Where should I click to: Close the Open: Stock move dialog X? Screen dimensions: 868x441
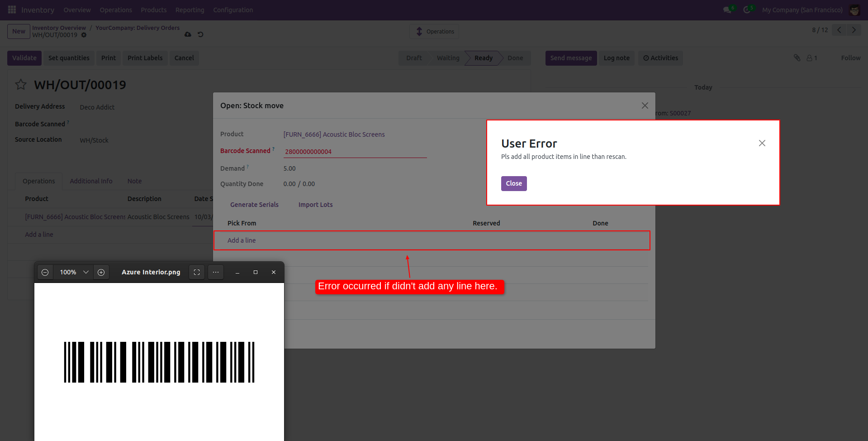coord(645,105)
